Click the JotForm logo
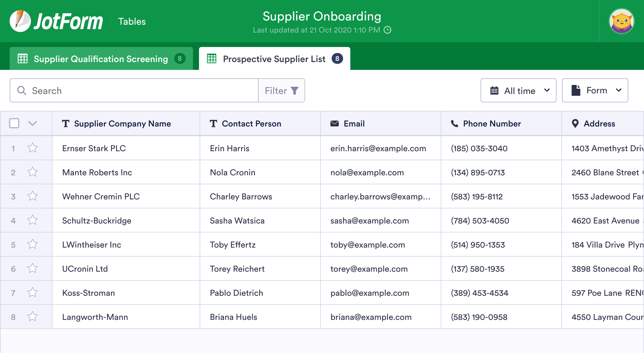 click(x=56, y=21)
